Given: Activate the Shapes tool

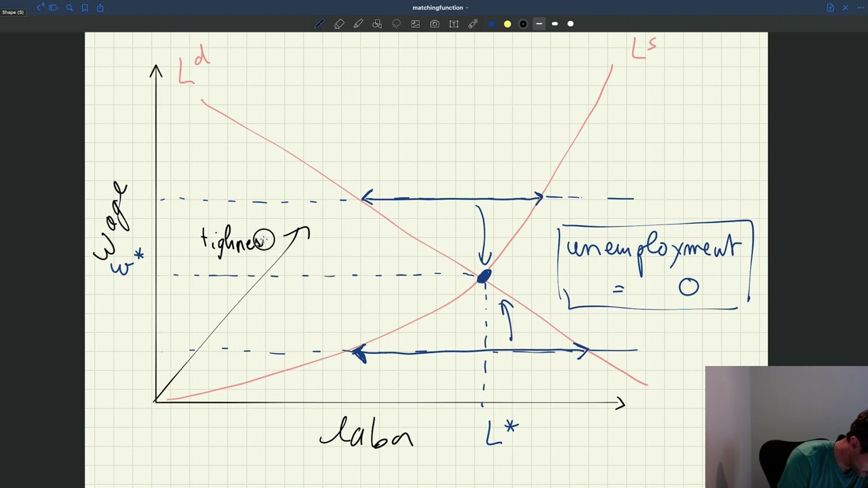Looking at the screenshot, I should (x=377, y=24).
